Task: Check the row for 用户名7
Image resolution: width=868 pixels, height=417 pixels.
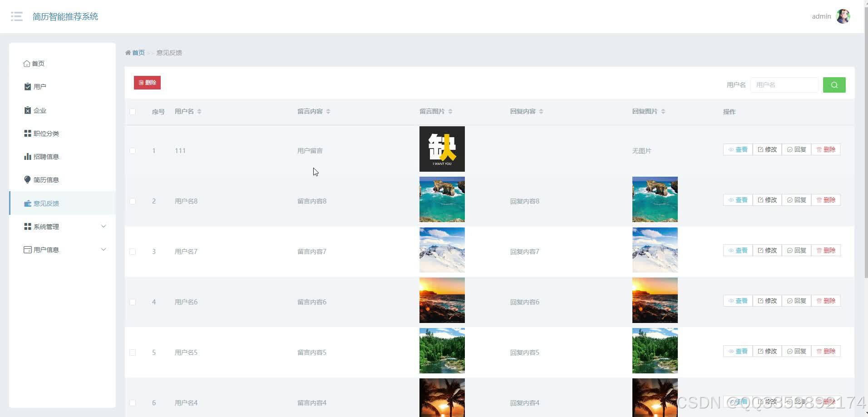Action: [x=133, y=252]
